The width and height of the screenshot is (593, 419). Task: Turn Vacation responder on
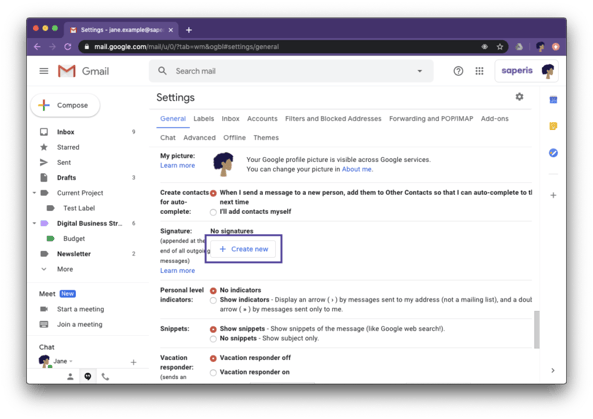point(213,373)
